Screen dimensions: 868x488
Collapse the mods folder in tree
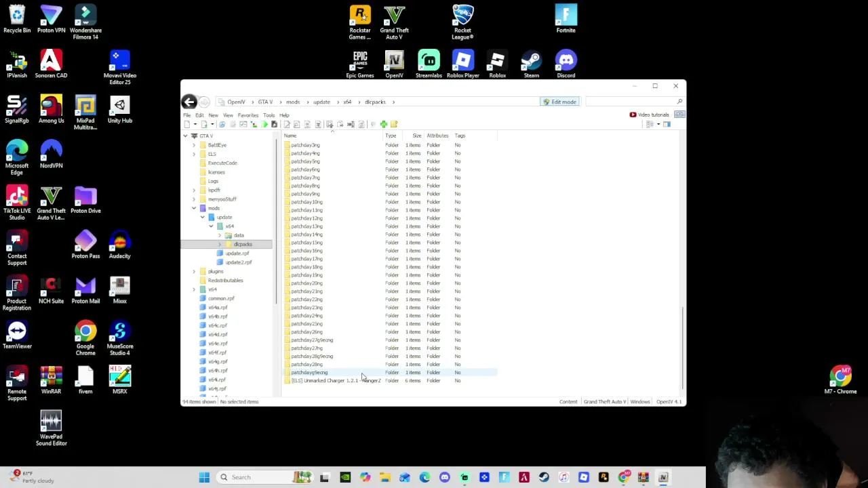pos(194,208)
